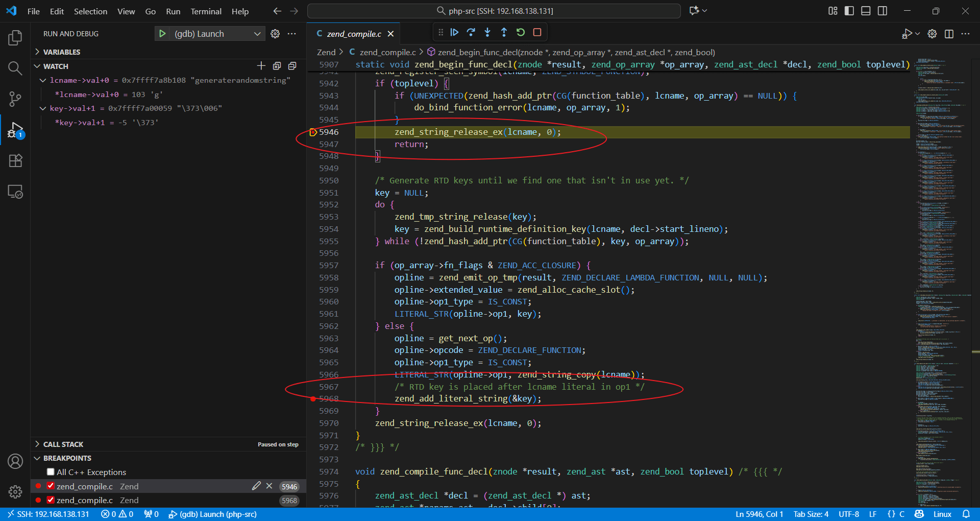Click the Step Into debug icon

[487, 32]
